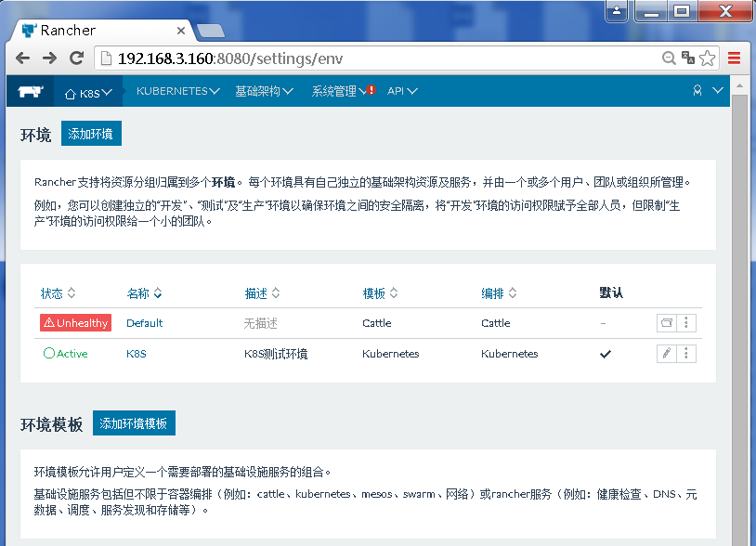Expand the user account dropdown arrow

(x=718, y=90)
